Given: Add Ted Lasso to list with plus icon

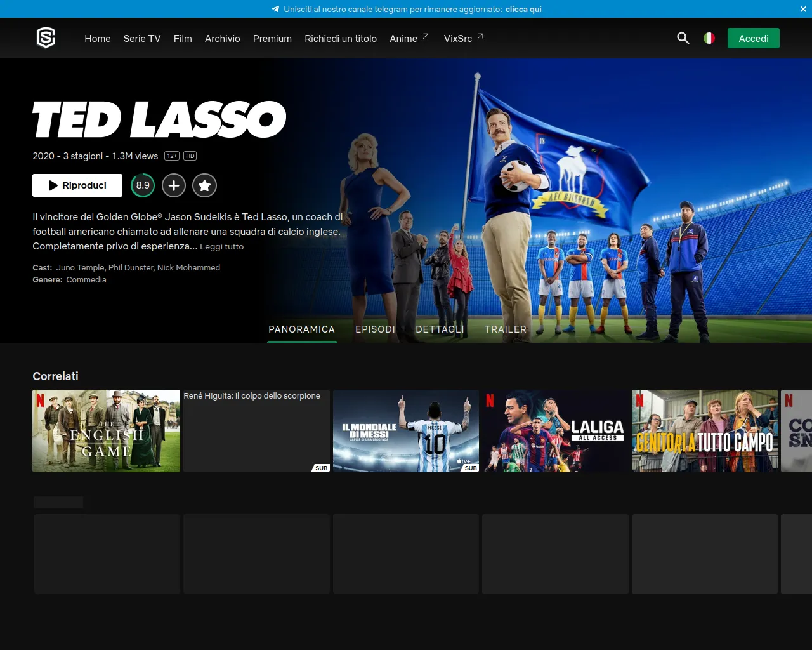Looking at the screenshot, I should pos(174,185).
